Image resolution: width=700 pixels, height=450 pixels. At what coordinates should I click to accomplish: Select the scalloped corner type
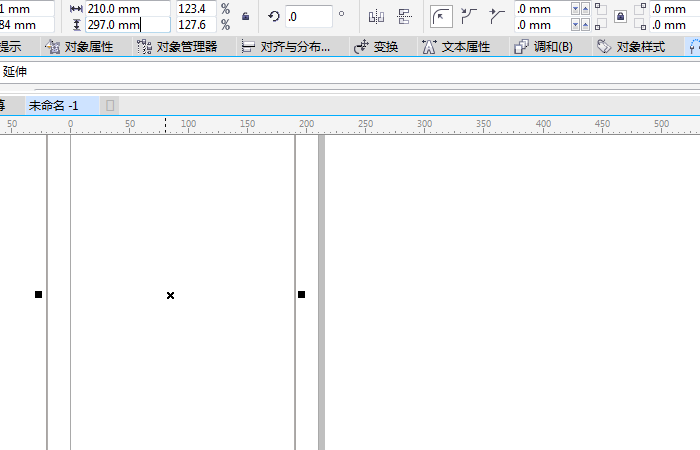469,17
